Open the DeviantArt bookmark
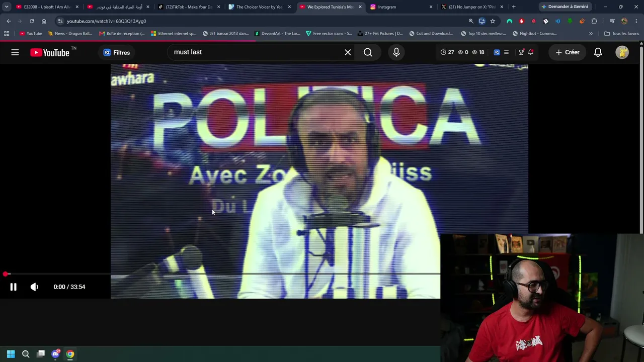644x362 pixels. pyautogui.click(x=277, y=34)
